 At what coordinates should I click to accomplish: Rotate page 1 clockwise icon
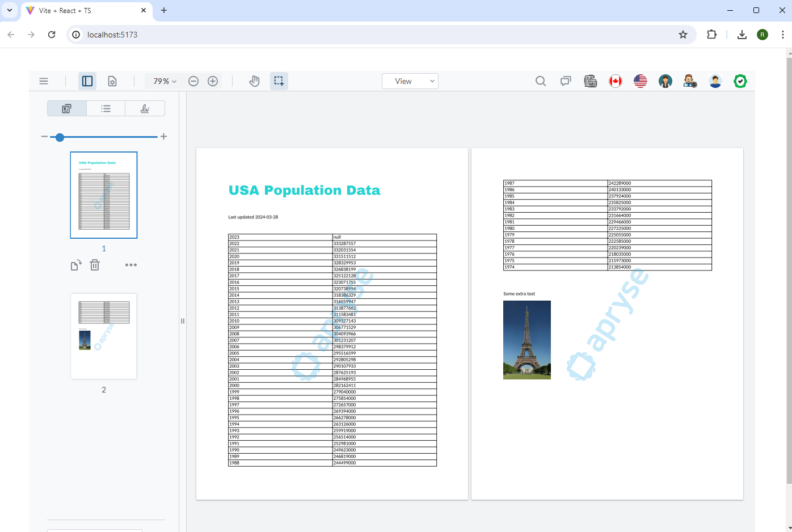pos(76,265)
